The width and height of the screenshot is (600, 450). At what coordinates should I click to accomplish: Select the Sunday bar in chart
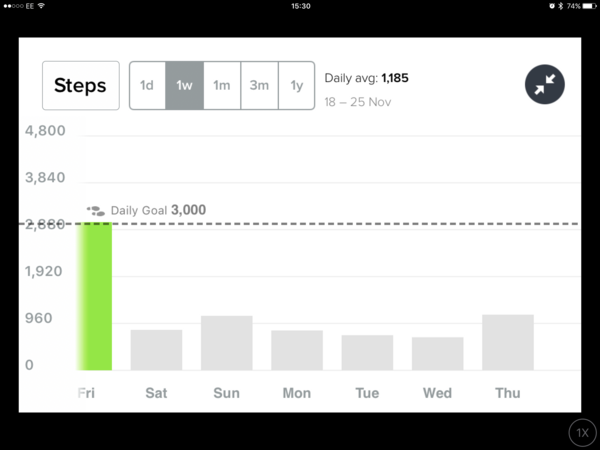coord(226,343)
